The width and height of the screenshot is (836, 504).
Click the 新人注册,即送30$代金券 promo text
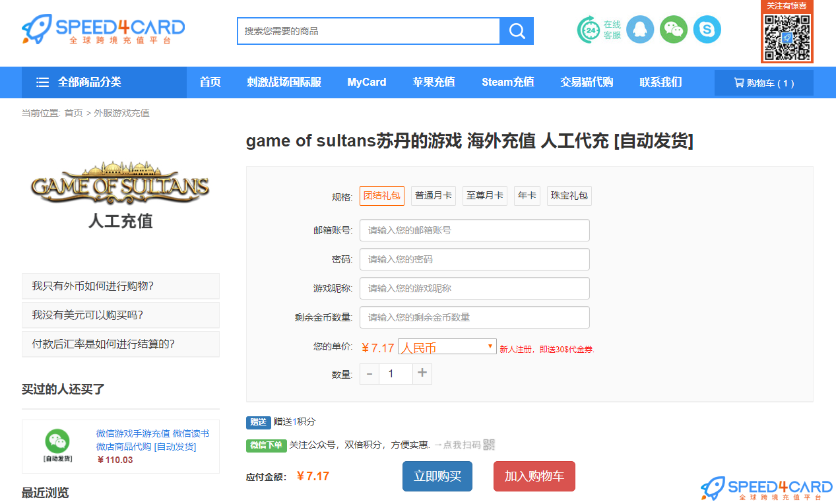click(547, 350)
